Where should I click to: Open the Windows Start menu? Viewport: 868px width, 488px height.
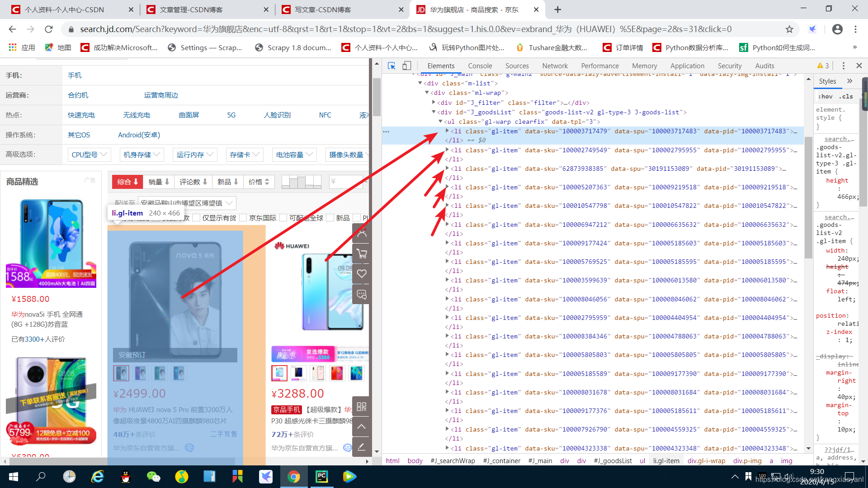point(13,477)
